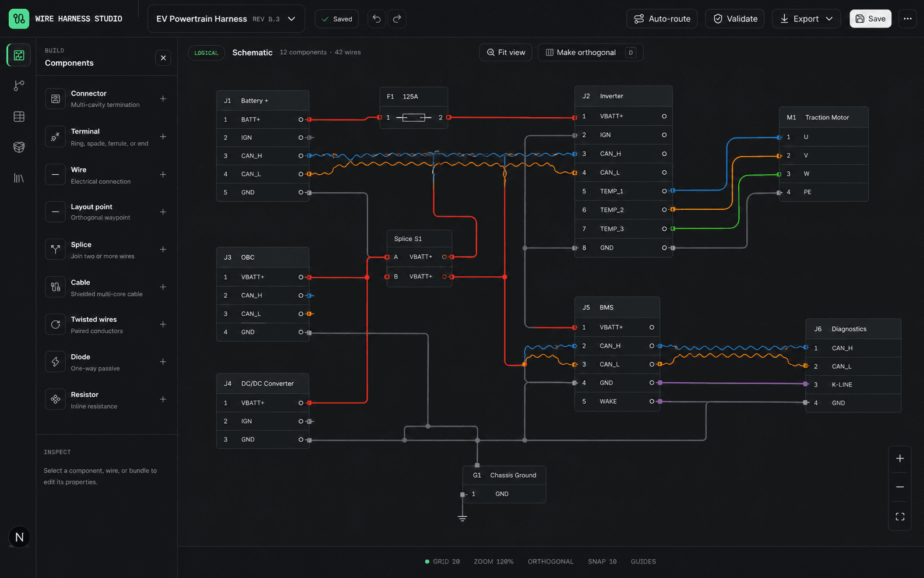Image resolution: width=924 pixels, height=578 pixels.
Task: Select the J2 Inverter component header
Action: tap(623, 96)
